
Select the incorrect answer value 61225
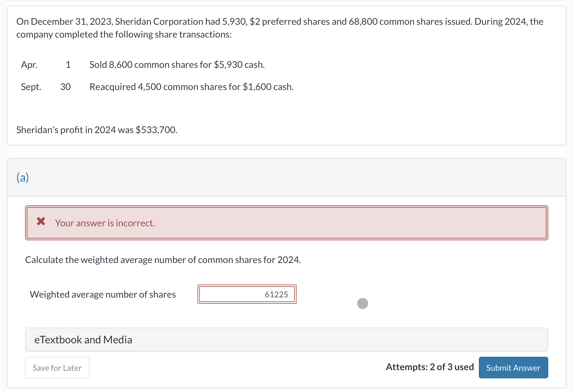click(x=276, y=294)
